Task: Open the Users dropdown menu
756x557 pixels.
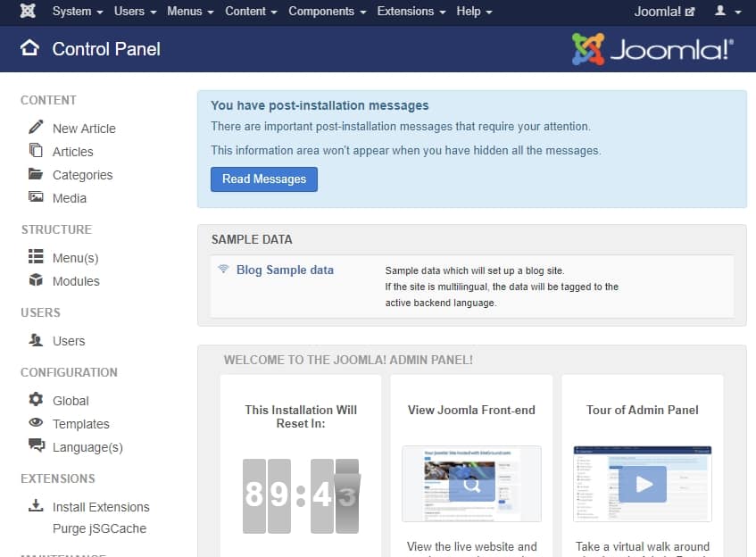Action: tap(135, 11)
